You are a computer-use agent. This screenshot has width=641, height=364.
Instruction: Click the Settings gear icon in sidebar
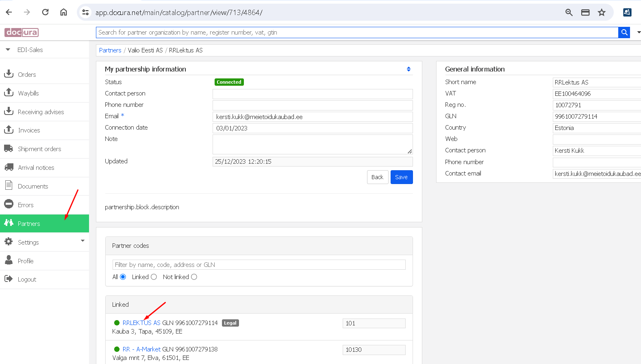9,241
